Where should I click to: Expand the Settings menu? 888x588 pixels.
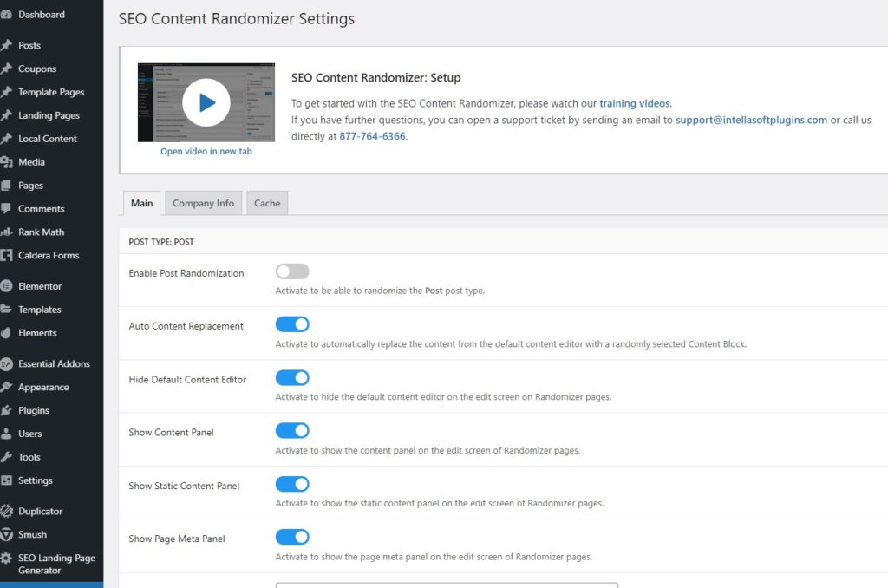(x=34, y=480)
